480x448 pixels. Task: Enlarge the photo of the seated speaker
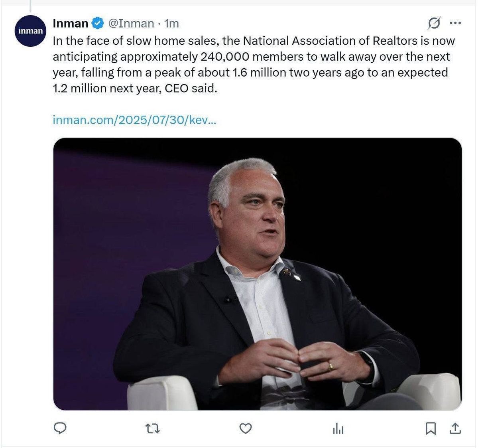tap(257, 274)
